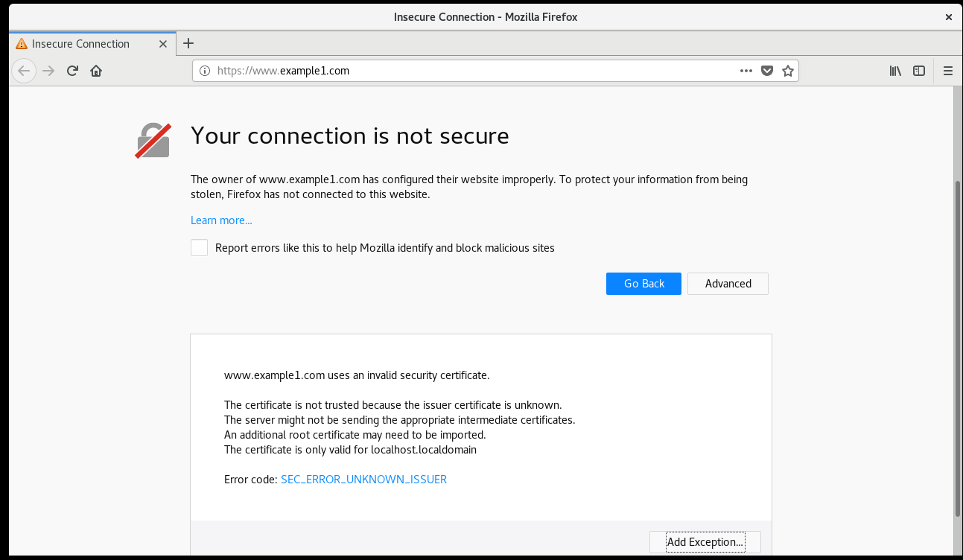Open a new tab
This screenshot has height=560, width=963.
pos(188,43)
